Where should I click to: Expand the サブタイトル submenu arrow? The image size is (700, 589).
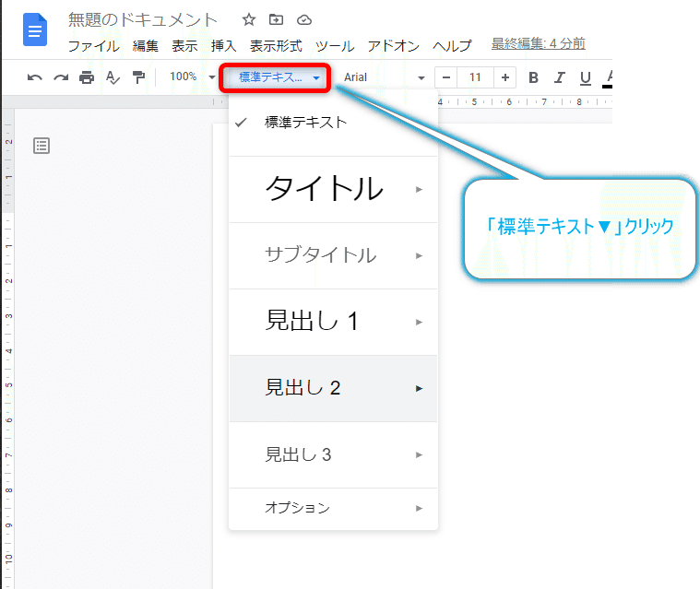pos(419,255)
